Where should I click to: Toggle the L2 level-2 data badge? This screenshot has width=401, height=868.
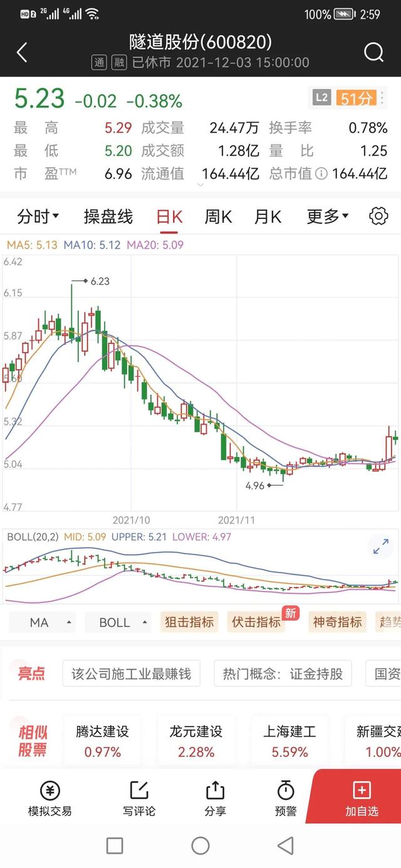(x=321, y=98)
